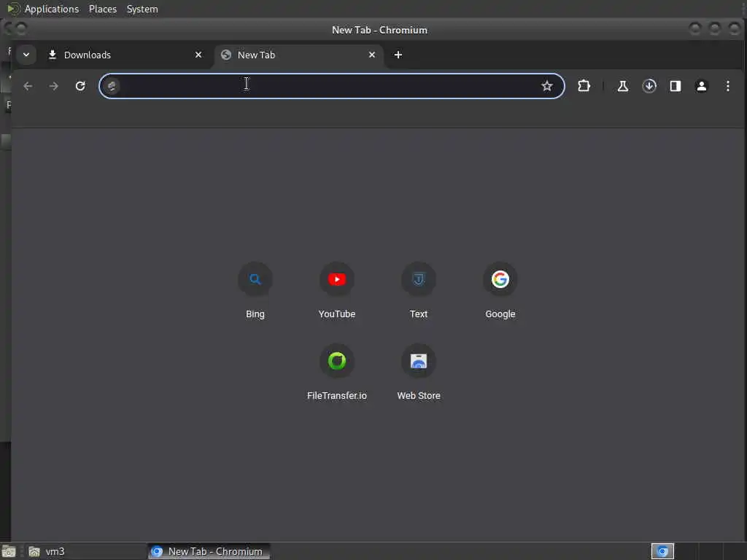Open the Google shortcut tile
This screenshot has height=560, width=747.
point(500,291)
